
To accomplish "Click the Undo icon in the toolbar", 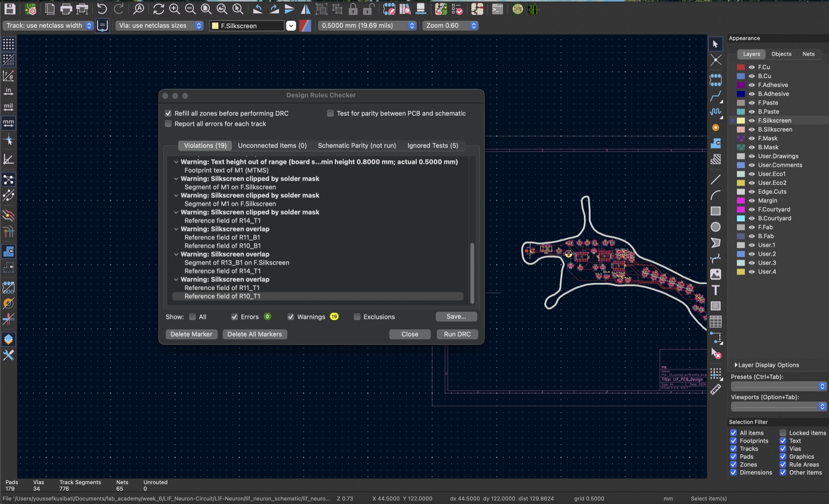I will (101, 9).
